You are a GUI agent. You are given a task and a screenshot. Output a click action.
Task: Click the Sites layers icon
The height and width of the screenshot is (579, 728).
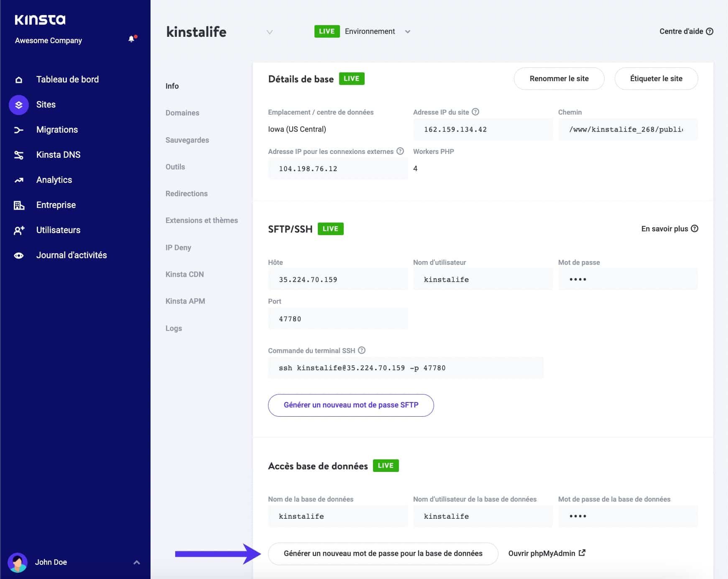(x=19, y=105)
